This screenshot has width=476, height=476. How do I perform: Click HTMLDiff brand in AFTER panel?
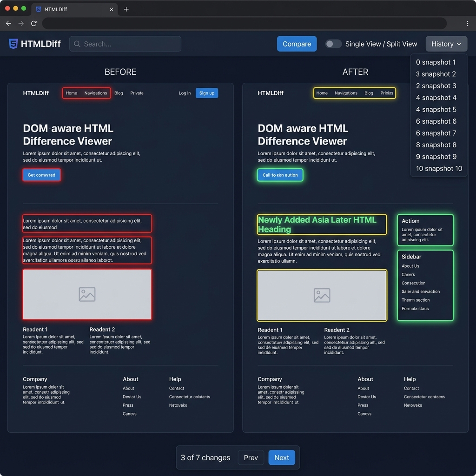click(271, 93)
